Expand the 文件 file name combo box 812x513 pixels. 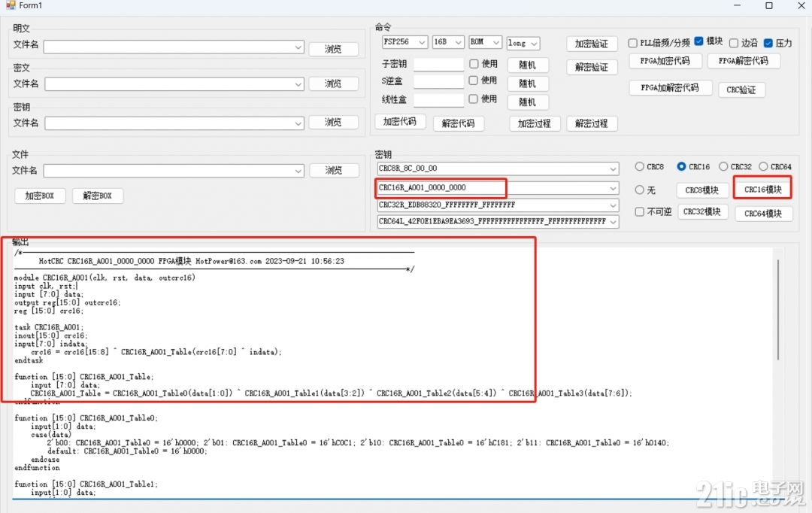298,171
